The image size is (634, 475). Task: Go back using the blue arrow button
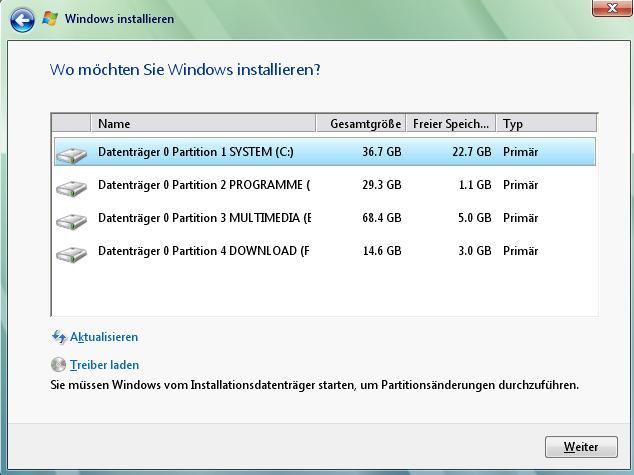point(22,20)
